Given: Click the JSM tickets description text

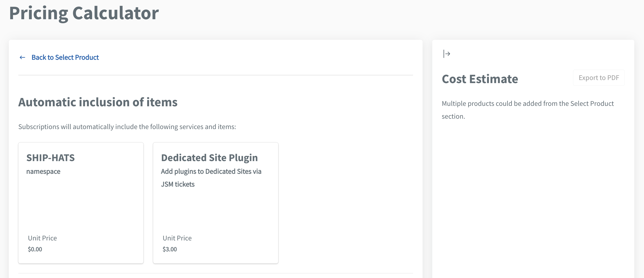Looking at the screenshot, I should pos(178,184).
